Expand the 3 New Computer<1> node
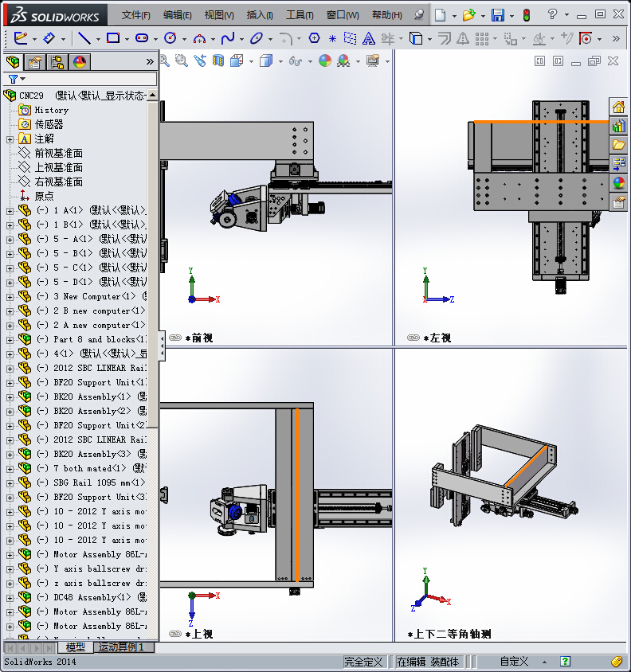Screen dimensions: 631x672 pyautogui.click(x=10, y=296)
